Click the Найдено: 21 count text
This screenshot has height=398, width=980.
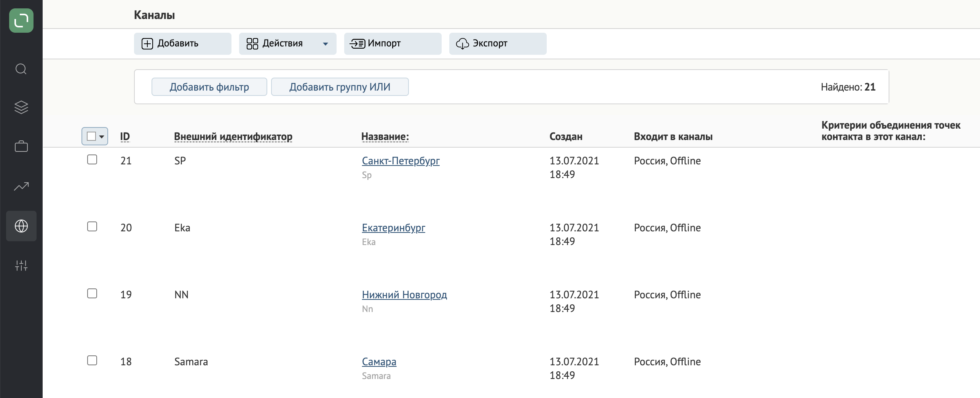click(x=848, y=87)
